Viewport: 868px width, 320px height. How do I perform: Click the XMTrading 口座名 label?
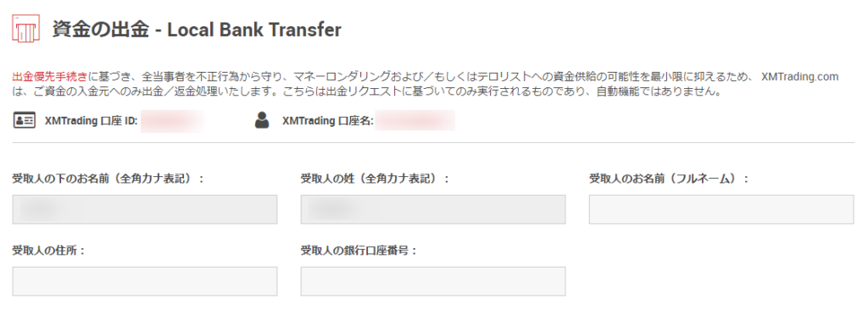pyautogui.click(x=328, y=120)
